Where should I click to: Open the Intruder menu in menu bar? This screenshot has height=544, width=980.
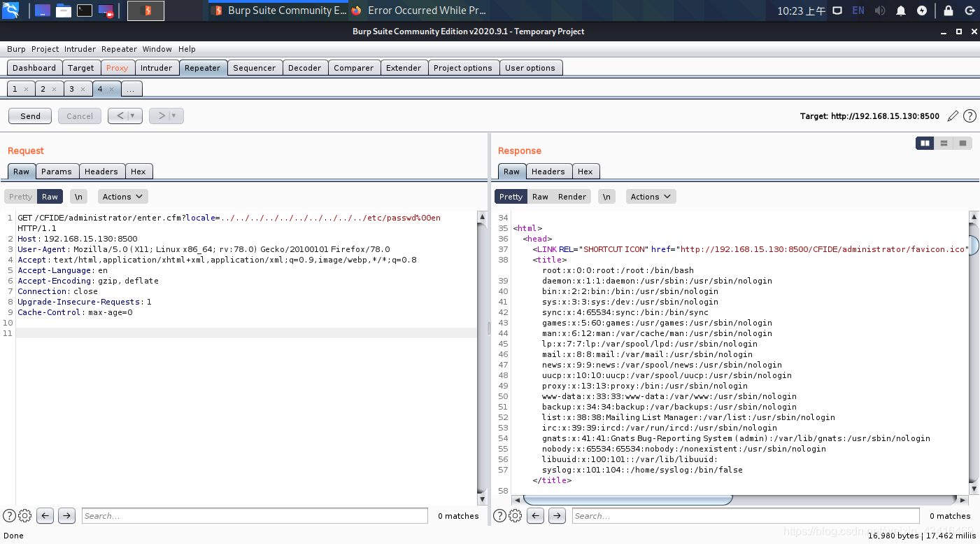coord(80,49)
